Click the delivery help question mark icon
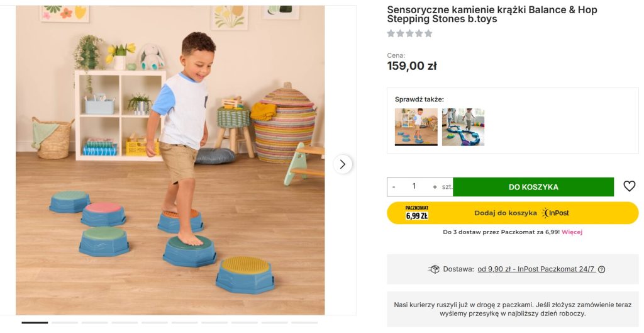 point(601,269)
